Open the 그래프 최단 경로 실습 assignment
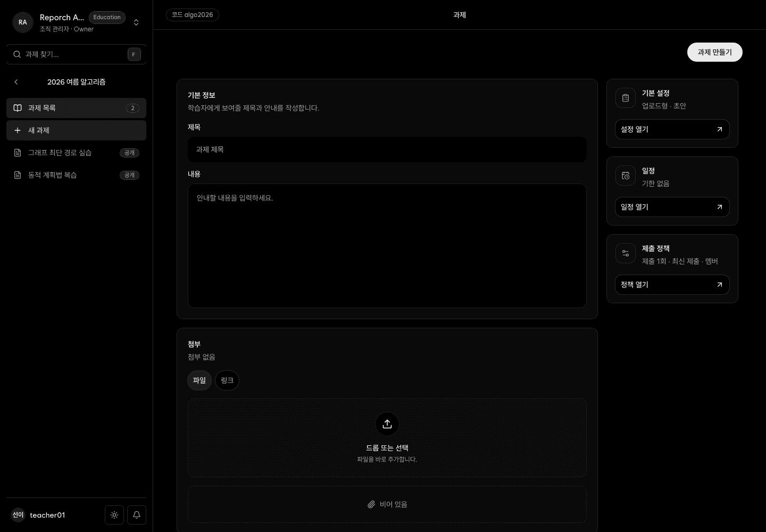 tap(76, 153)
